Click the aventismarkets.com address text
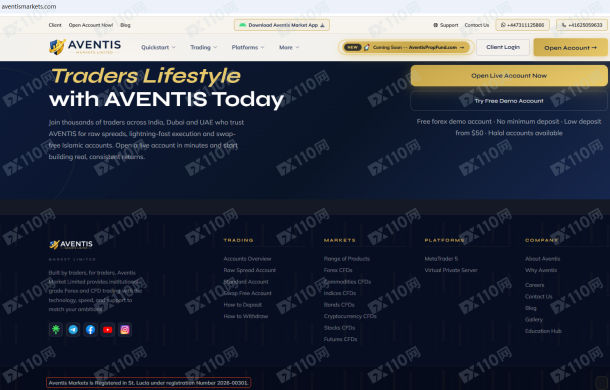This screenshot has width=610, height=390. click(29, 6)
